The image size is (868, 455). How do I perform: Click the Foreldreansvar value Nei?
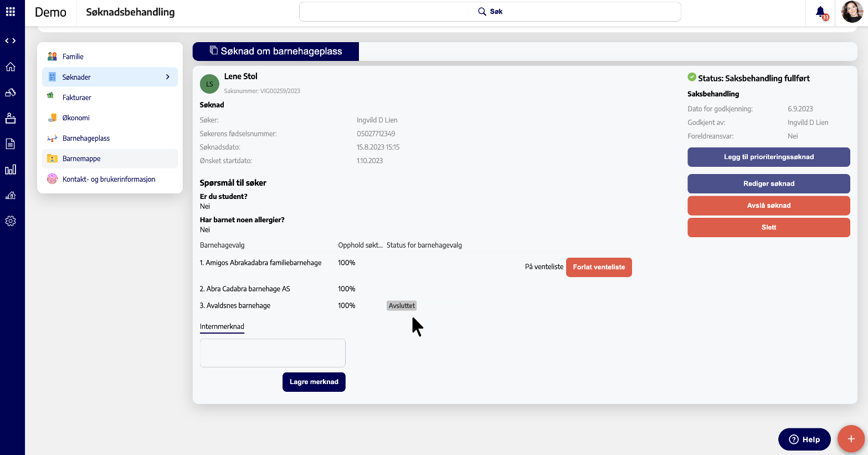793,136
